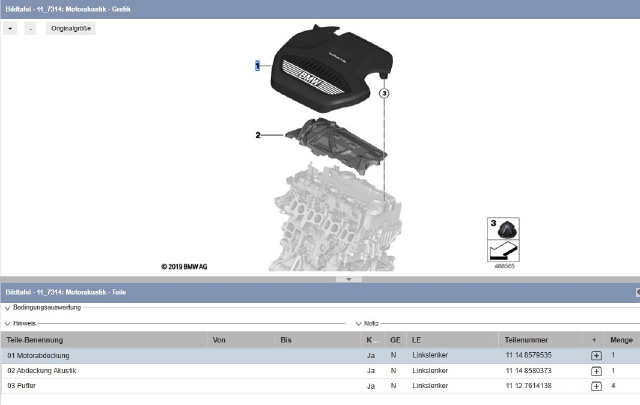Click circled callout 3 on the diagram
Image resolution: width=640 pixels, height=405 pixels.
[384, 93]
